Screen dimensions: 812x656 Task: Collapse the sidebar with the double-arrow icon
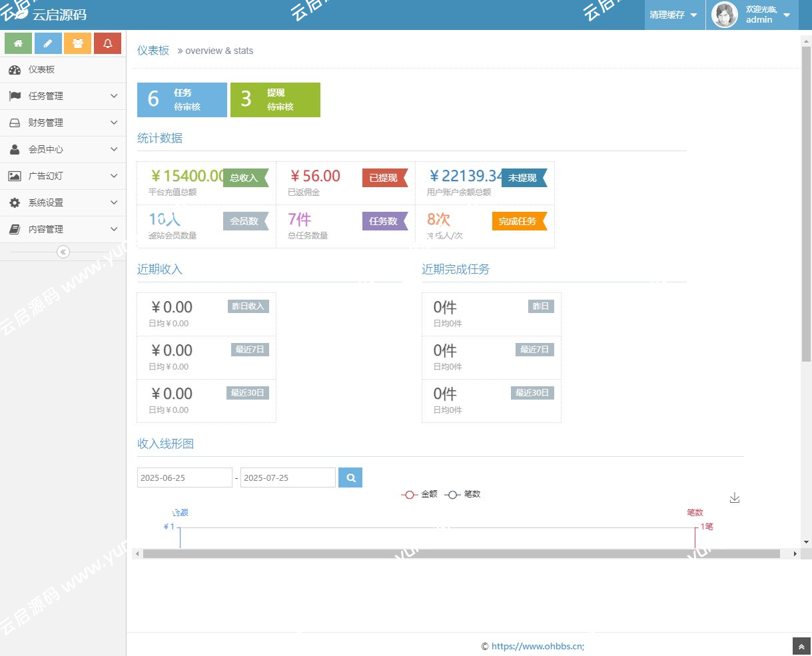[x=63, y=252]
